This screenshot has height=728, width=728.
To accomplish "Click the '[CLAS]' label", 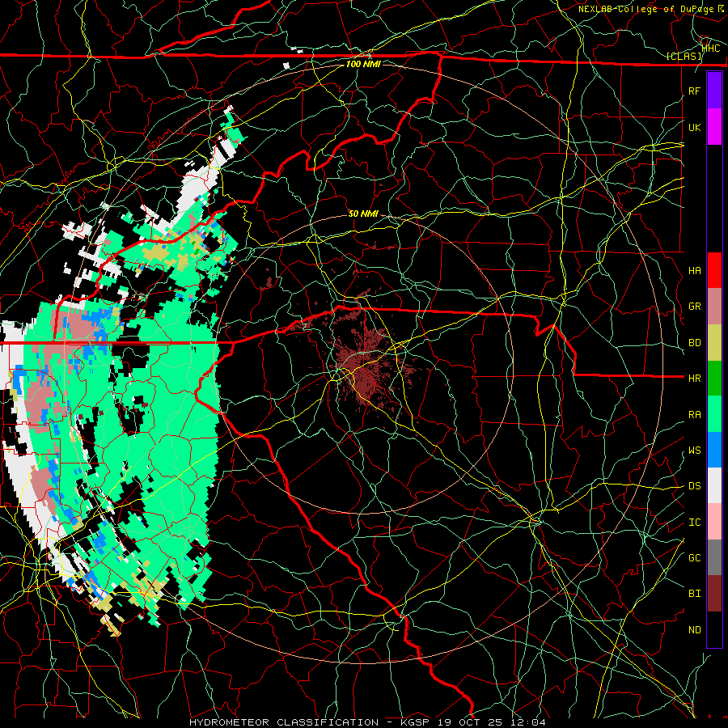I will click(684, 57).
